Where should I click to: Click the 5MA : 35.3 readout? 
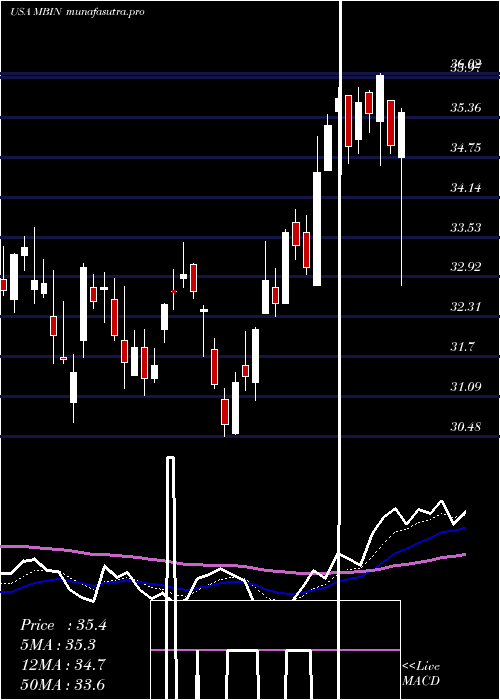58,645
